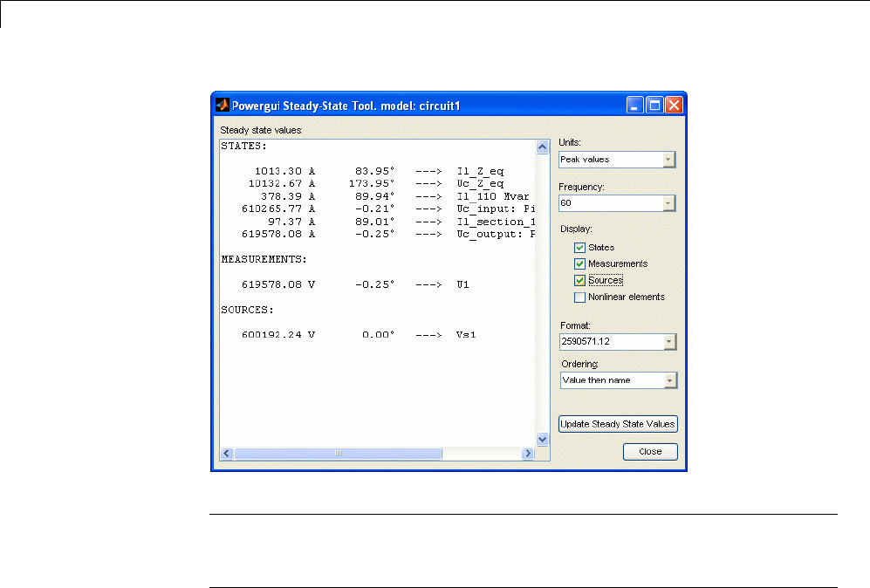Click the Close button
This screenshot has width=870, height=588.
650,452
